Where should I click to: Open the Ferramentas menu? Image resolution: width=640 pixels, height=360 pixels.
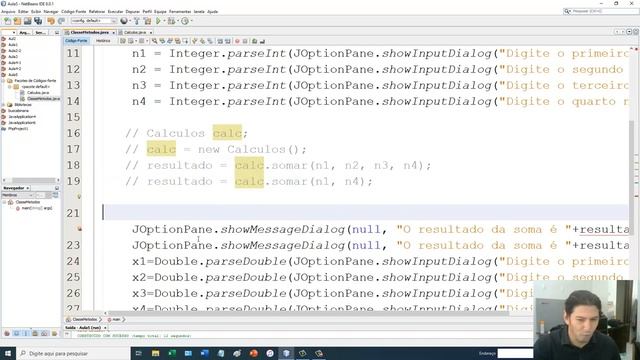tap(180, 11)
